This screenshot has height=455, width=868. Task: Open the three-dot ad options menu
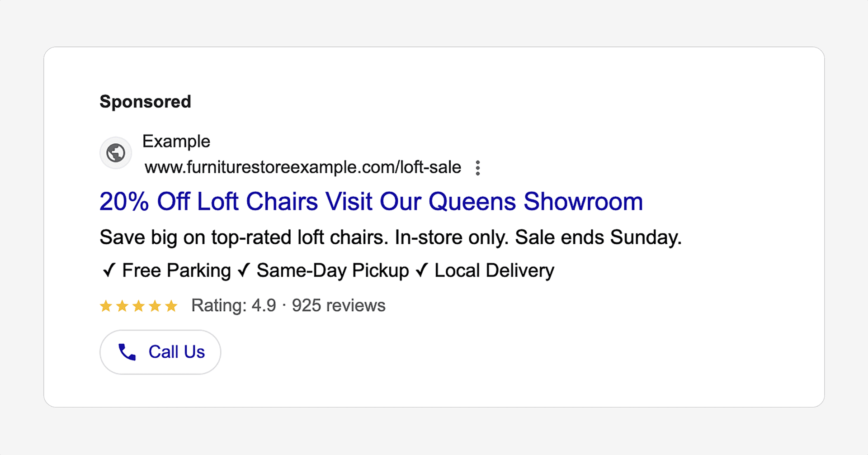coord(478,168)
